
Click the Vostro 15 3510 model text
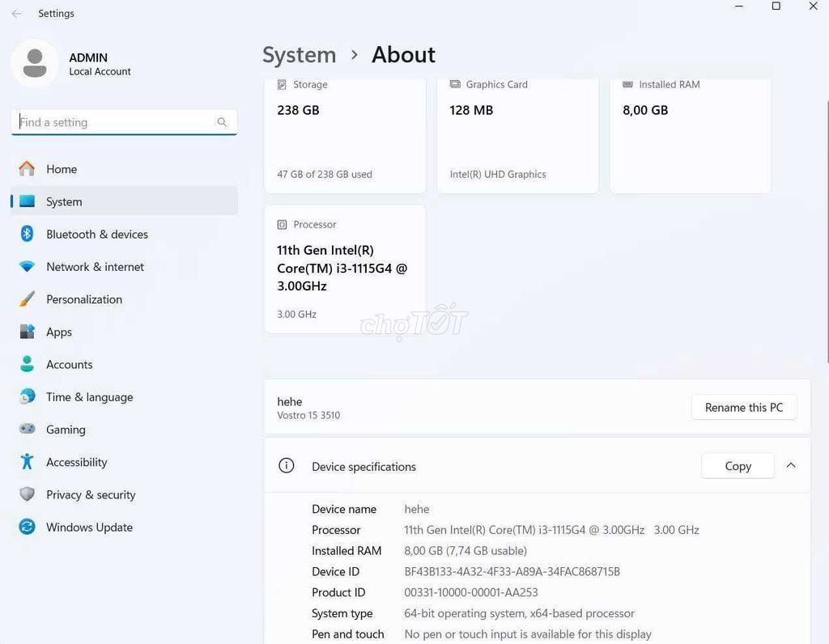308,415
